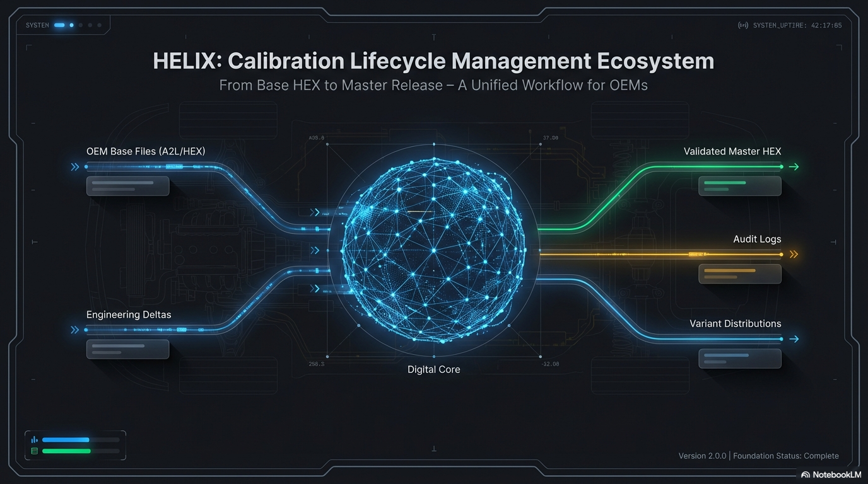Click the signal icon beside SYSTEM_UPTIME

[x=743, y=26]
